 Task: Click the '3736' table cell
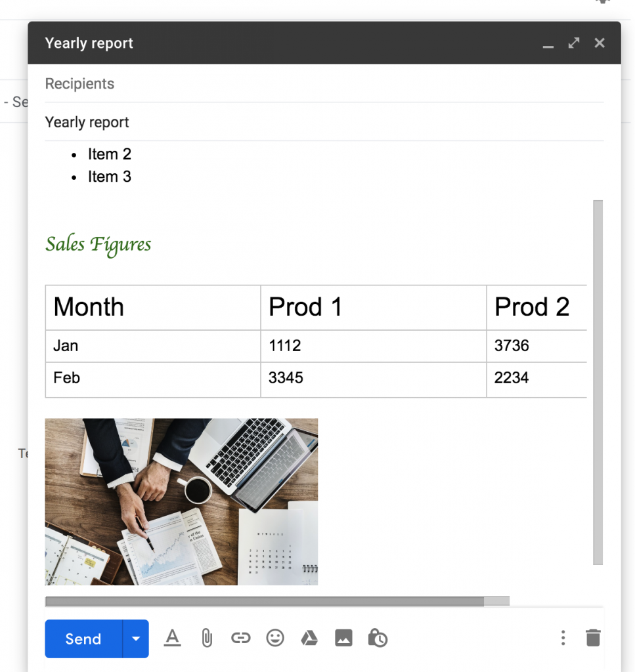536,346
